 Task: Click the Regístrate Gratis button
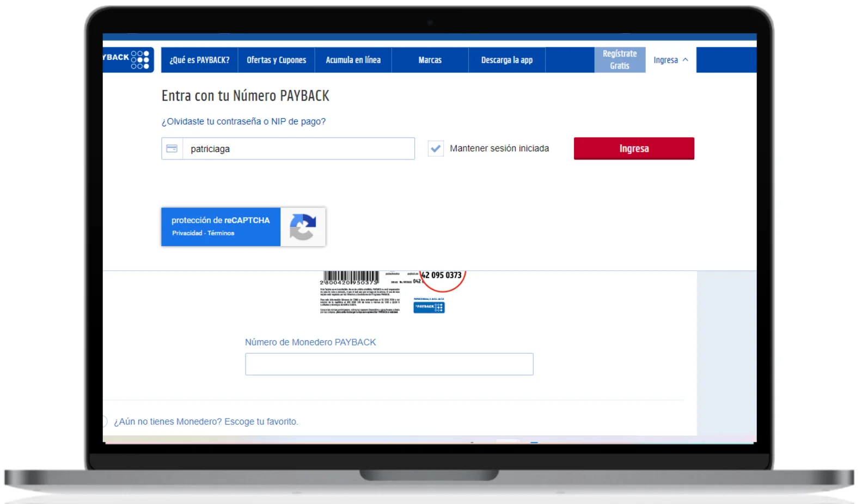click(619, 60)
